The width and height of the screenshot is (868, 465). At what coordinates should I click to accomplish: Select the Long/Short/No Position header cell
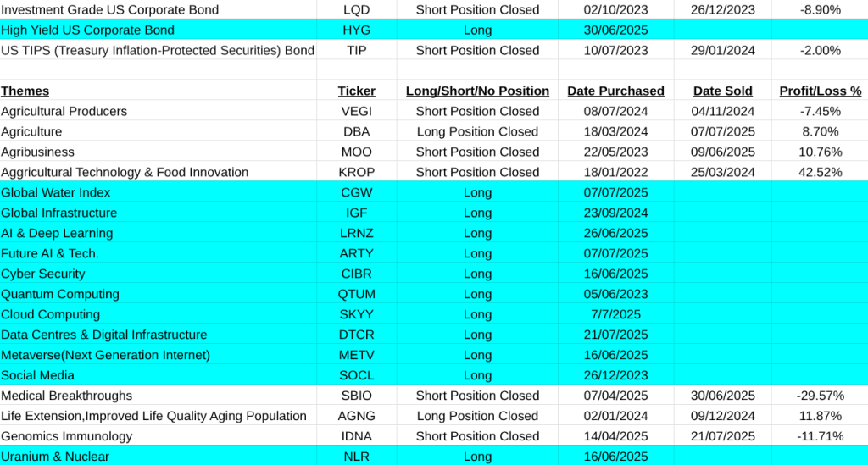tap(477, 91)
